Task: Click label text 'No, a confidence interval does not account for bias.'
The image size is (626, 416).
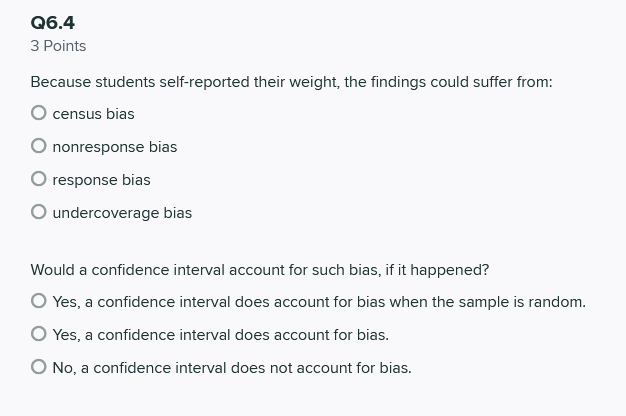Action: point(232,368)
